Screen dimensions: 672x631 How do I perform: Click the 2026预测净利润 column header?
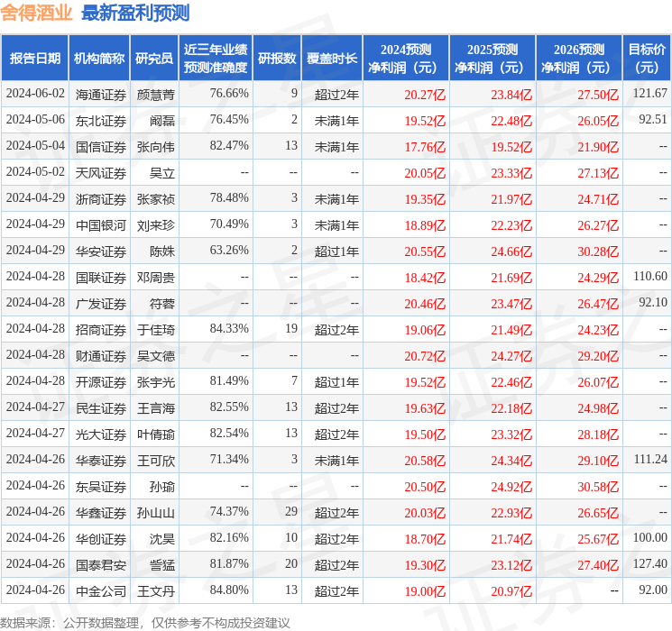point(578,59)
